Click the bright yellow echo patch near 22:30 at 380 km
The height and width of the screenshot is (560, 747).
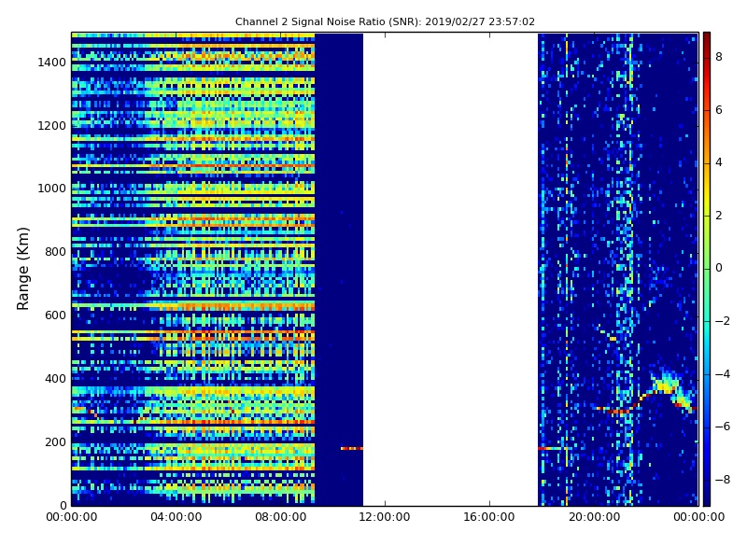click(x=666, y=383)
